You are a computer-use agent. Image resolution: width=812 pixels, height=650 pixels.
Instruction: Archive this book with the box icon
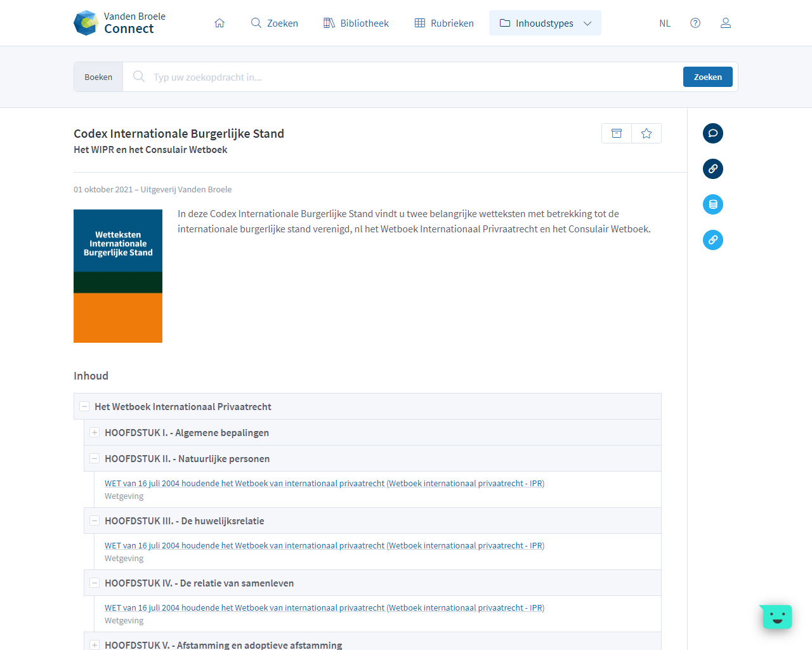click(617, 133)
